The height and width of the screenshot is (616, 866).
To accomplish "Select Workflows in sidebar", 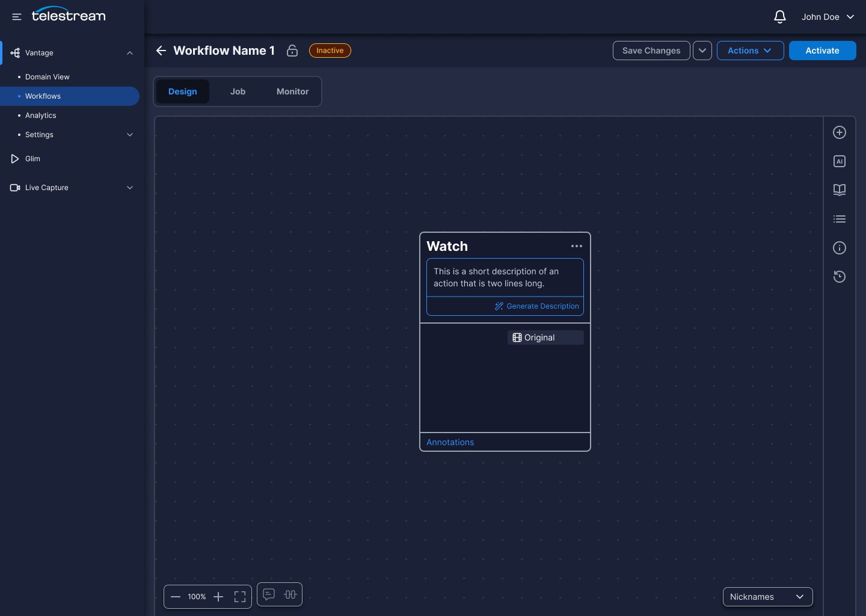I will tap(70, 96).
